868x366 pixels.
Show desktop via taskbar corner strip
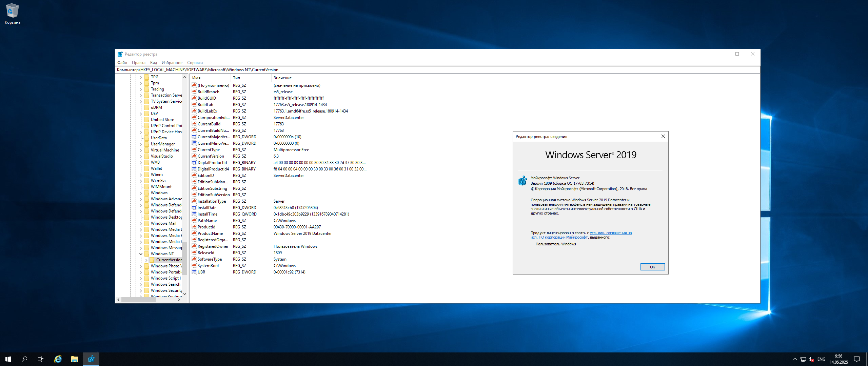[867, 359]
